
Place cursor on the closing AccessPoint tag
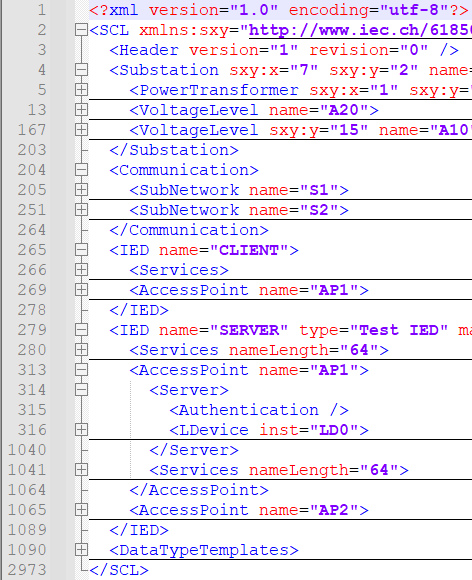click(x=199, y=490)
